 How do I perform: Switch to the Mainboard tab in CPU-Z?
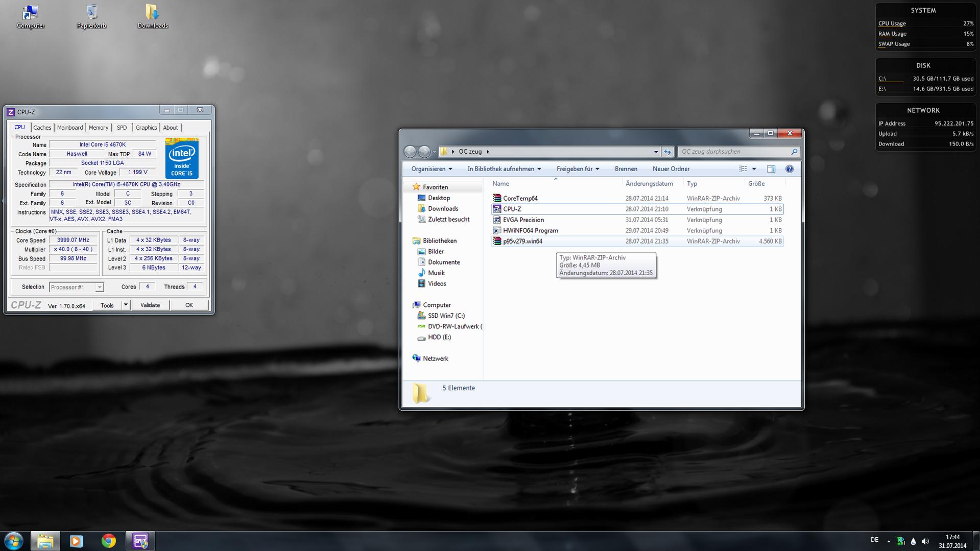point(70,128)
